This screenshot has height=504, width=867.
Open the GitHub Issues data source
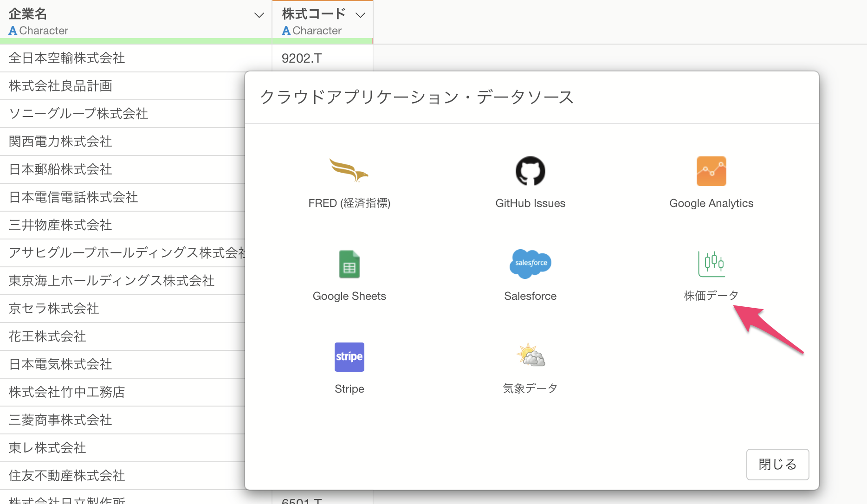click(530, 171)
